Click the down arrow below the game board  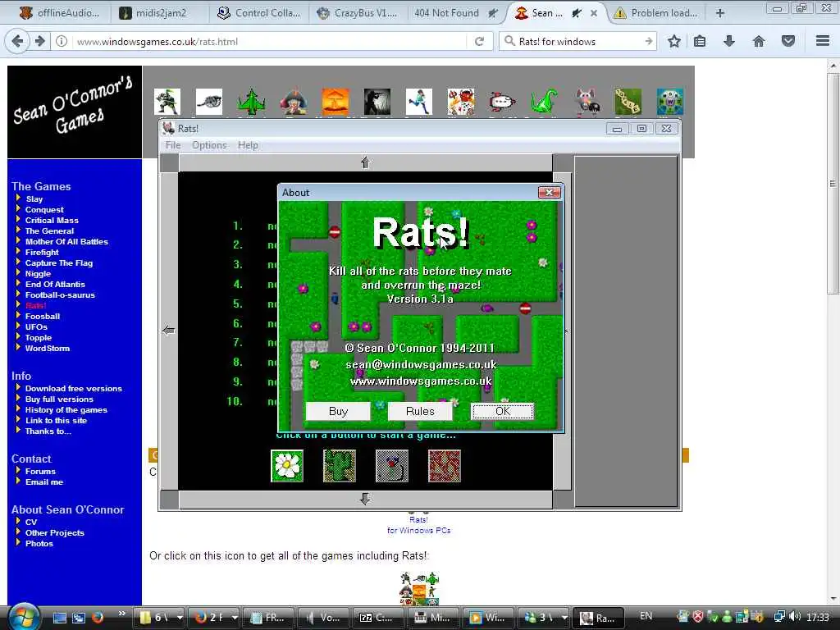(366, 499)
